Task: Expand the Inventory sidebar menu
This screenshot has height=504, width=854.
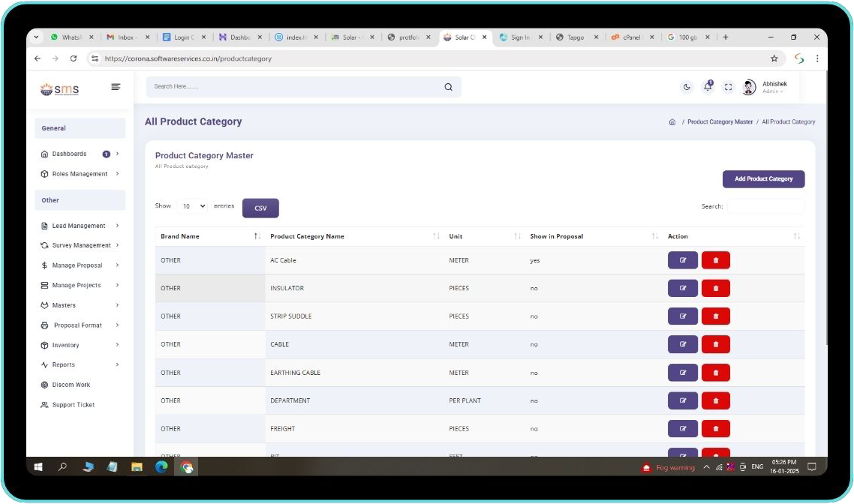Action: (80, 346)
